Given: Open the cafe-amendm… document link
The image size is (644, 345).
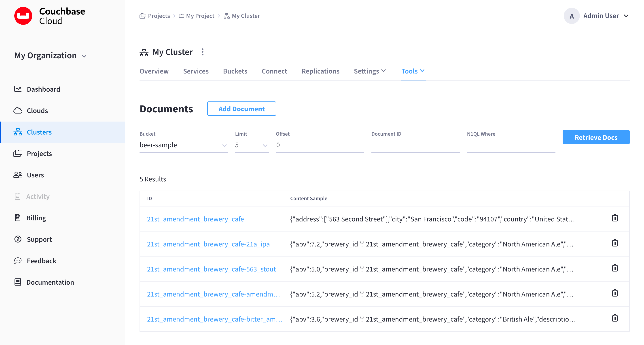Looking at the screenshot, I should point(214,294).
